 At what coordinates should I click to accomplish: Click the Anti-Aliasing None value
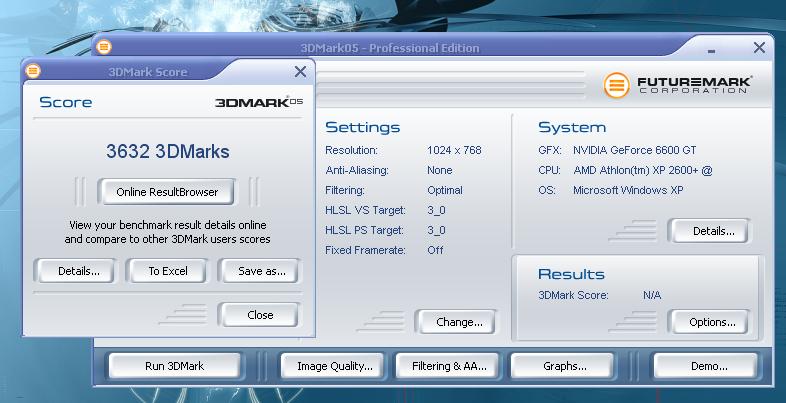click(x=440, y=170)
